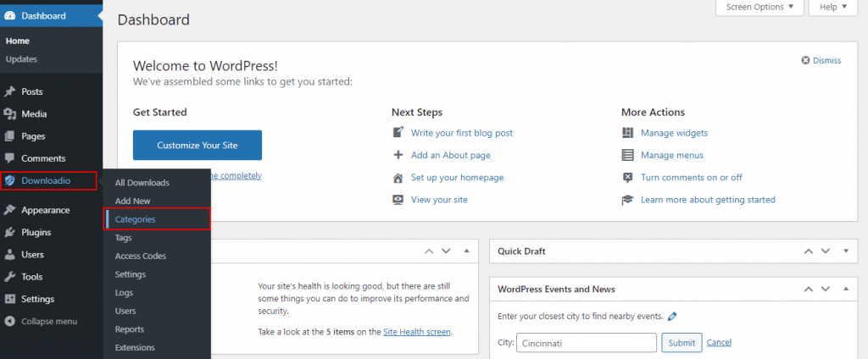
Task: Move Site Health widget up arrow
Action: pyautogui.click(x=428, y=251)
